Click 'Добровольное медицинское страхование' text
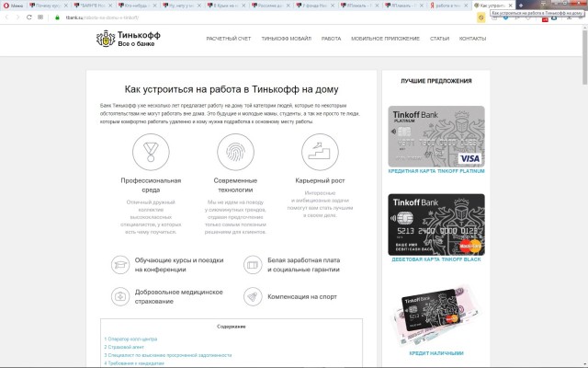The image size is (588, 368). [x=179, y=296]
